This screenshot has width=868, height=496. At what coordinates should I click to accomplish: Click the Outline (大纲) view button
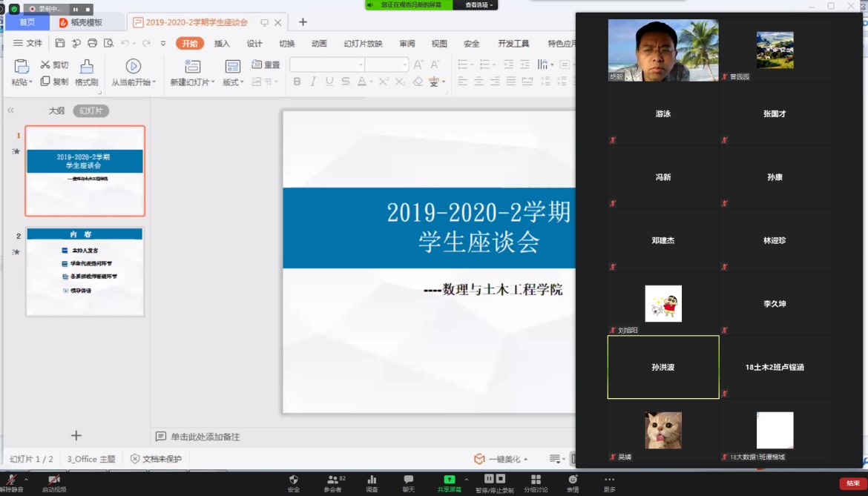pyautogui.click(x=56, y=110)
